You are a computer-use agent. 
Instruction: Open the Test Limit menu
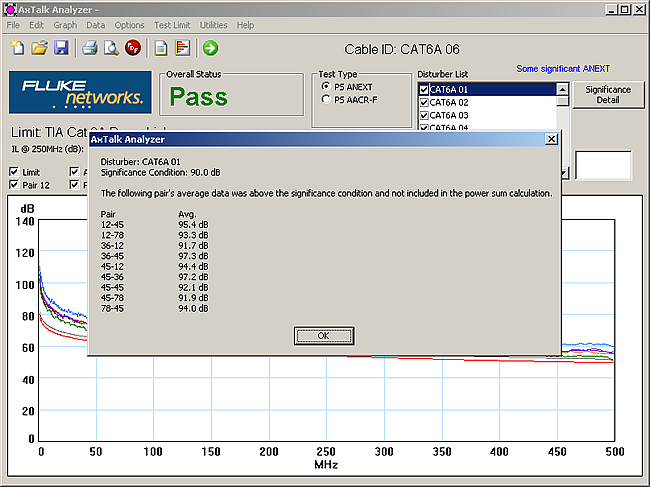[172, 25]
